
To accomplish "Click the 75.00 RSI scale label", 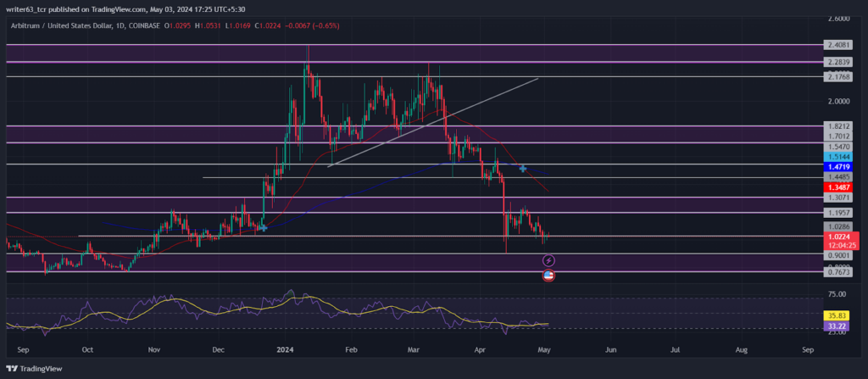I will pyautogui.click(x=837, y=294).
